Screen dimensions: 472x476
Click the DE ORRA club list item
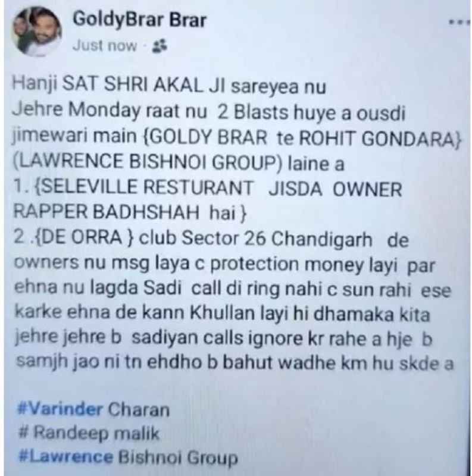tap(211, 239)
